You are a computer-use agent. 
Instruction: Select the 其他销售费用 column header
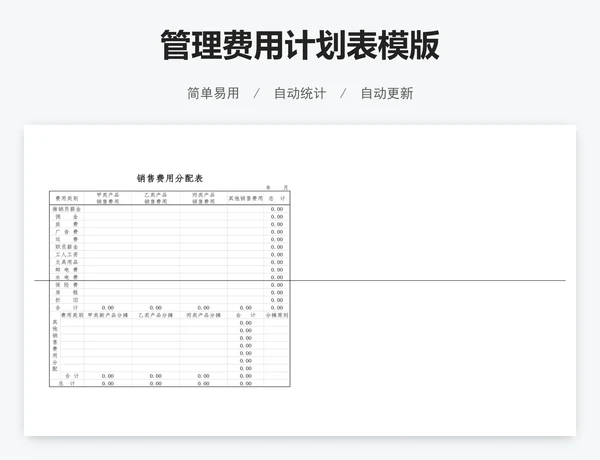(x=245, y=198)
